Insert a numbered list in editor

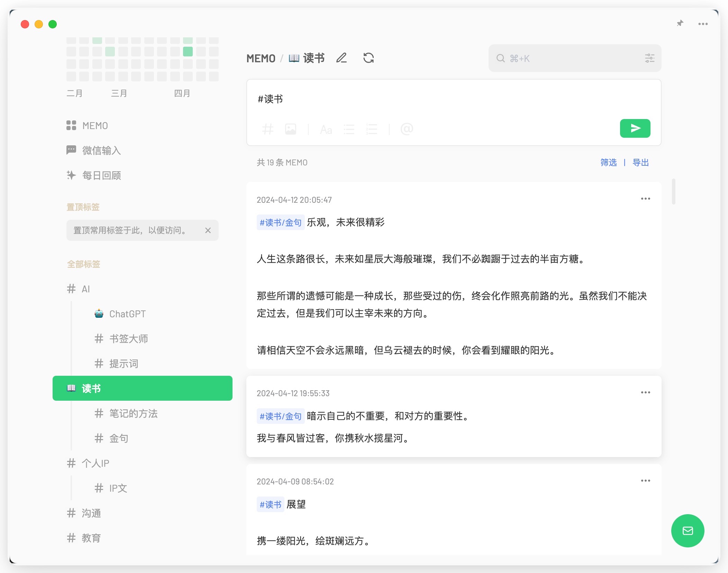[372, 129]
